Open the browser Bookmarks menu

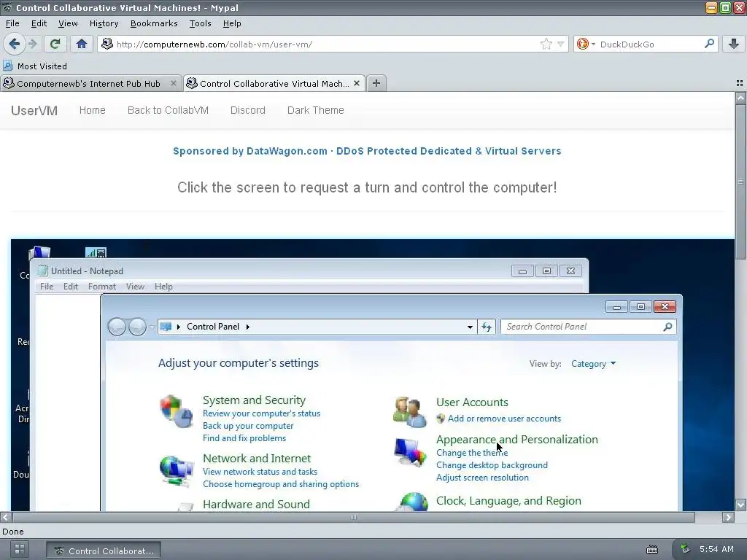click(x=154, y=23)
